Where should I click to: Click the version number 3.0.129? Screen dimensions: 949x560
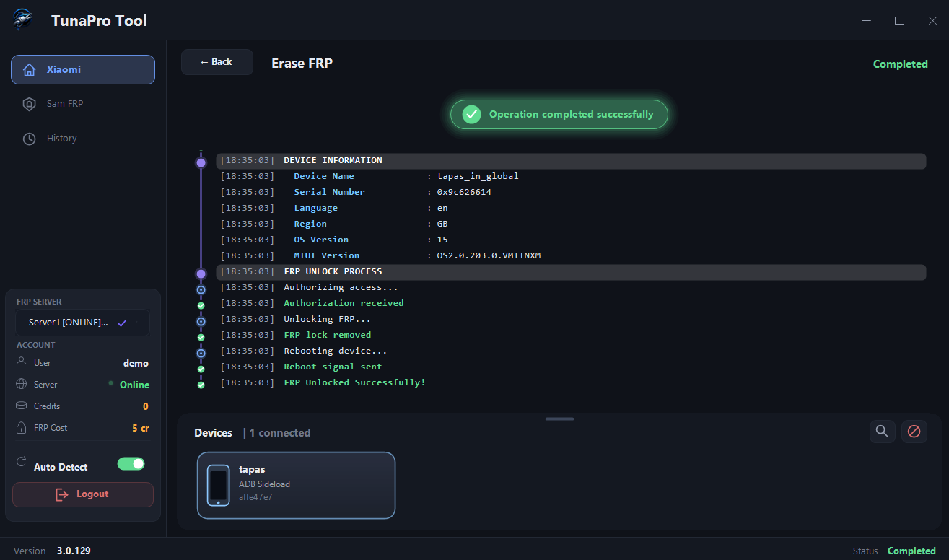(x=74, y=551)
